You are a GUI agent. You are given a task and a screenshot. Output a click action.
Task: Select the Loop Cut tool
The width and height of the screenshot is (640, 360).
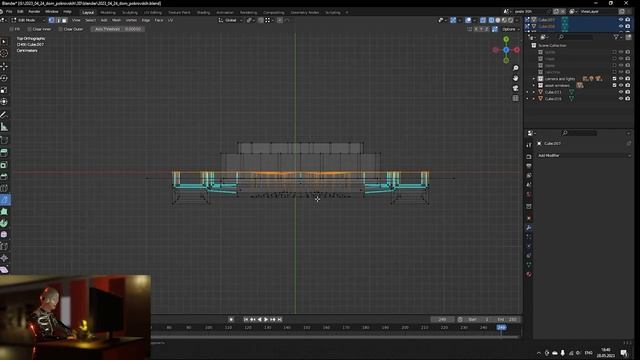(4, 188)
